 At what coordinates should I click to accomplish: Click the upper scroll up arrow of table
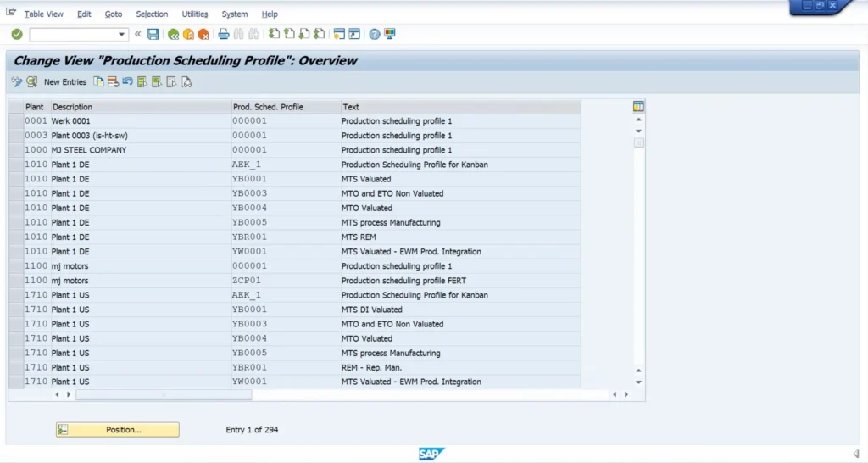[638, 120]
